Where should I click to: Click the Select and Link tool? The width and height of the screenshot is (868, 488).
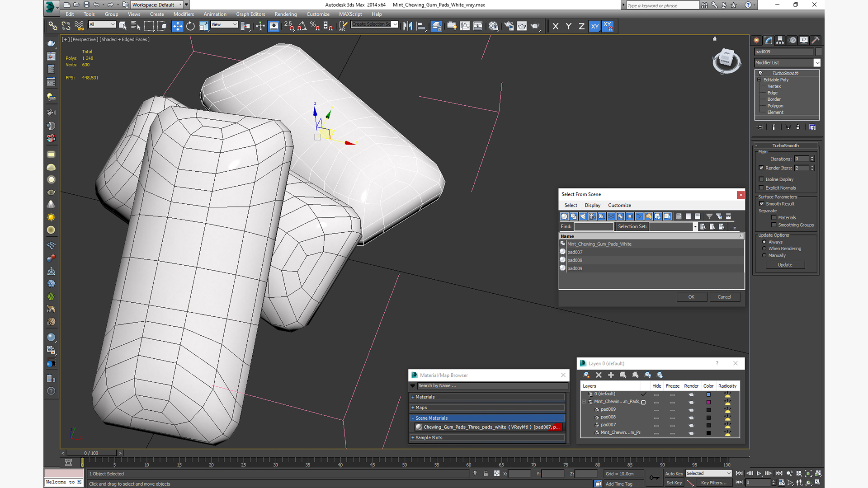53,26
